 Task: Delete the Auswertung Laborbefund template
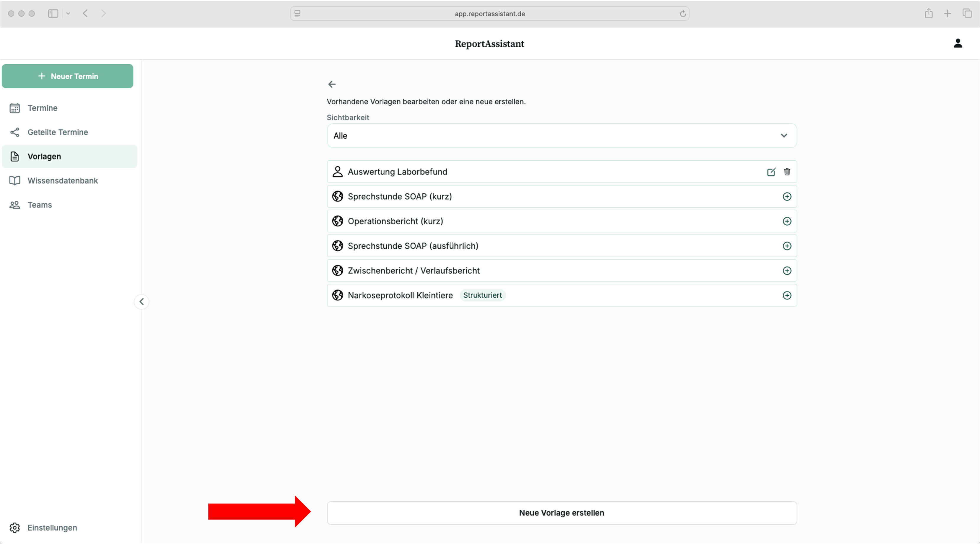pyautogui.click(x=787, y=172)
